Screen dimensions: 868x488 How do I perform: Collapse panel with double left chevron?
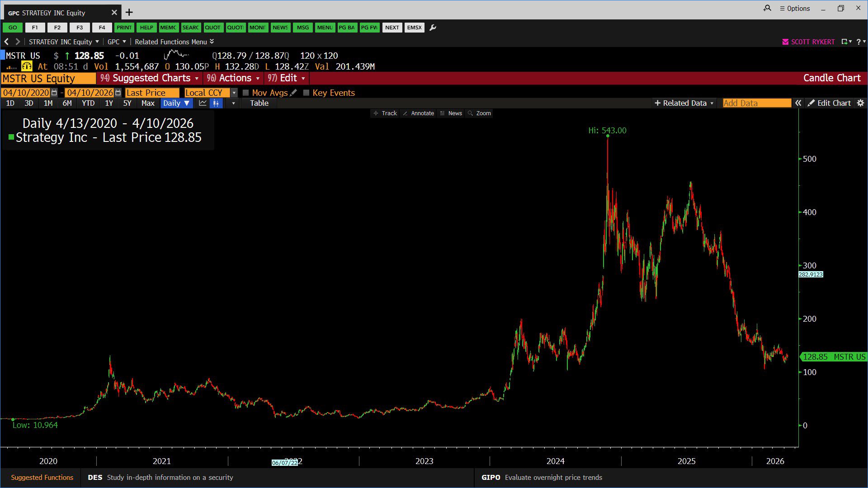(798, 103)
